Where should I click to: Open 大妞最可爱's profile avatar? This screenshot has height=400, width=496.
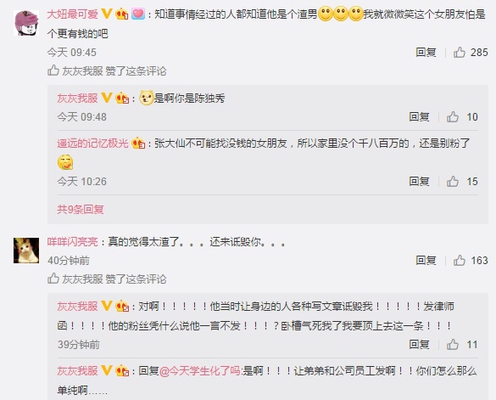point(26,23)
